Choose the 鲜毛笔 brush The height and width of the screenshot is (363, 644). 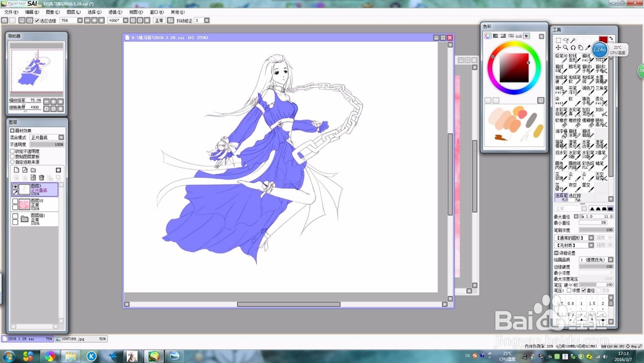(x=574, y=69)
